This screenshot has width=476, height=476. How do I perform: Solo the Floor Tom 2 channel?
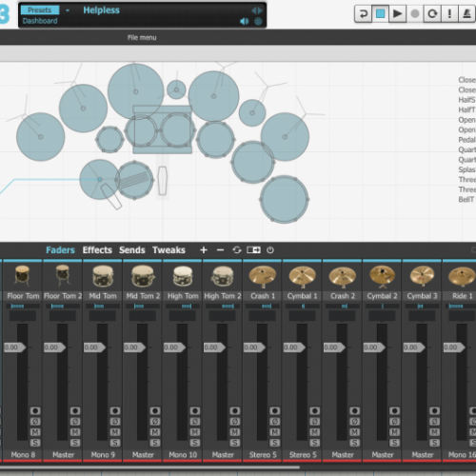[x=75, y=443]
